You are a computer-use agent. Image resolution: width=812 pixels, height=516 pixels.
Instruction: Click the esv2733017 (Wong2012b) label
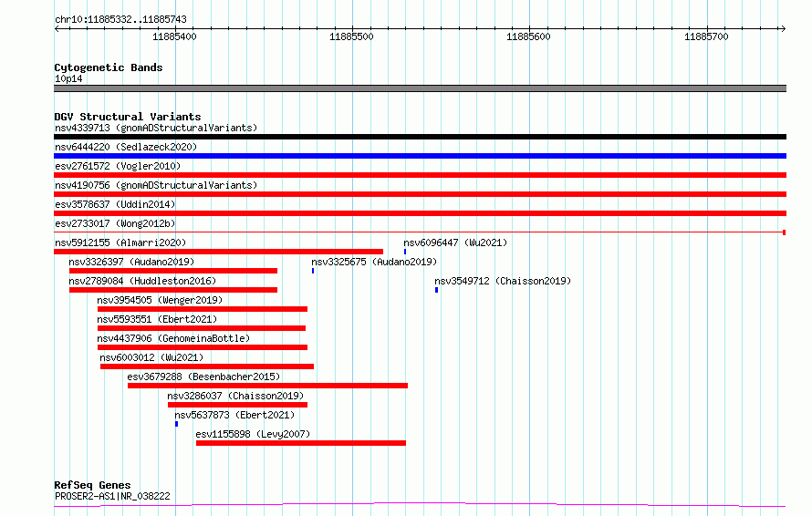tap(115, 223)
